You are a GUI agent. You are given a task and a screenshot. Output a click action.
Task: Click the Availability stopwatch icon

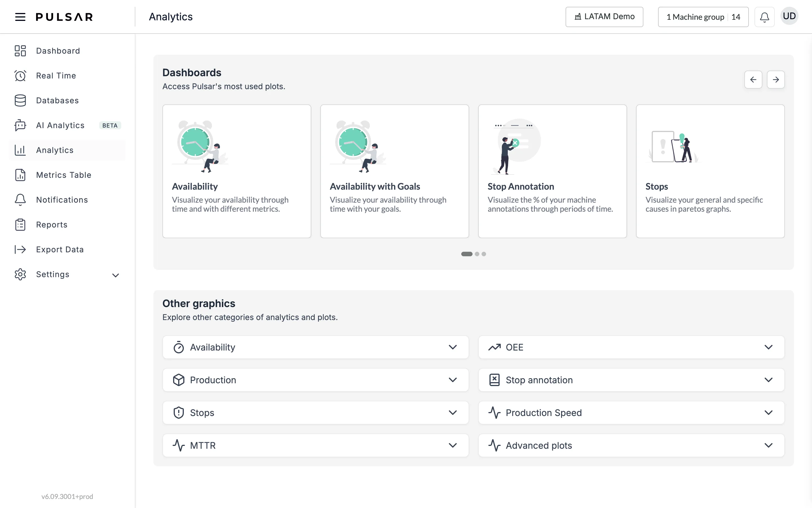point(178,347)
